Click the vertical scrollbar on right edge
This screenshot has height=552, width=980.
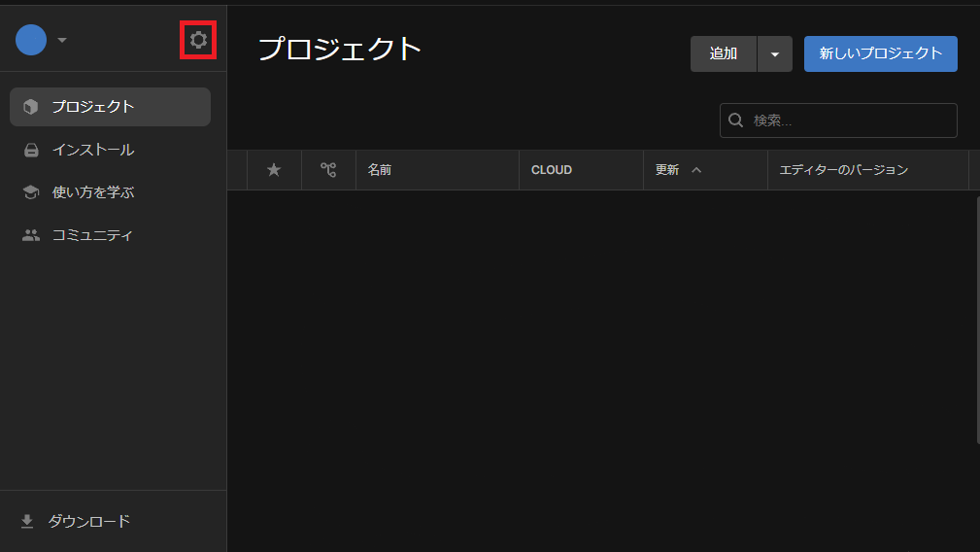[977, 320]
